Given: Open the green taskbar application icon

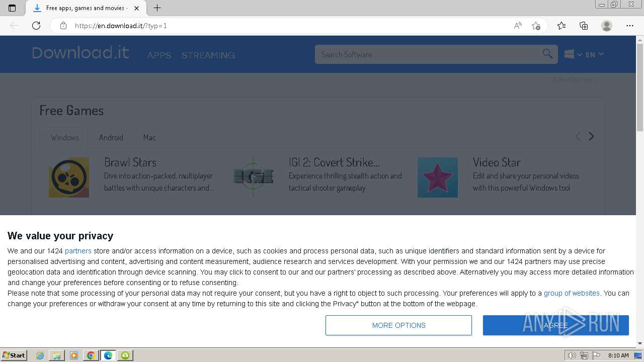Looking at the screenshot, I should [x=125, y=355].
